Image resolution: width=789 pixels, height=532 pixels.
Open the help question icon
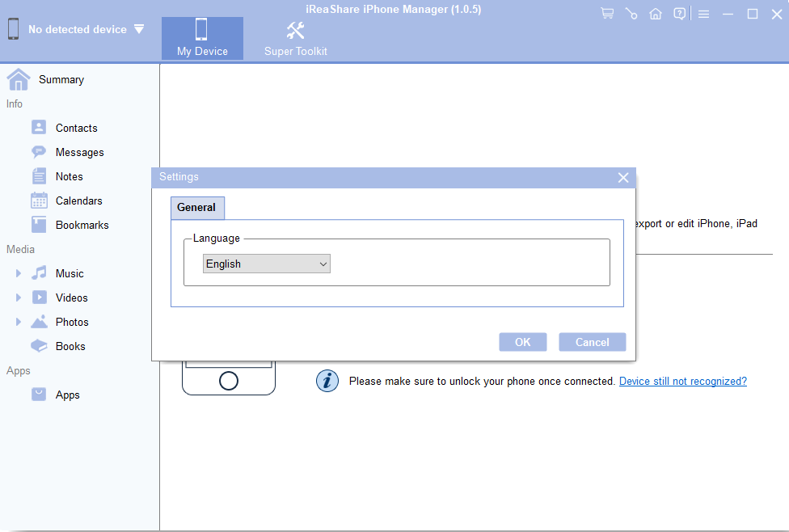(x=679, y=14)
